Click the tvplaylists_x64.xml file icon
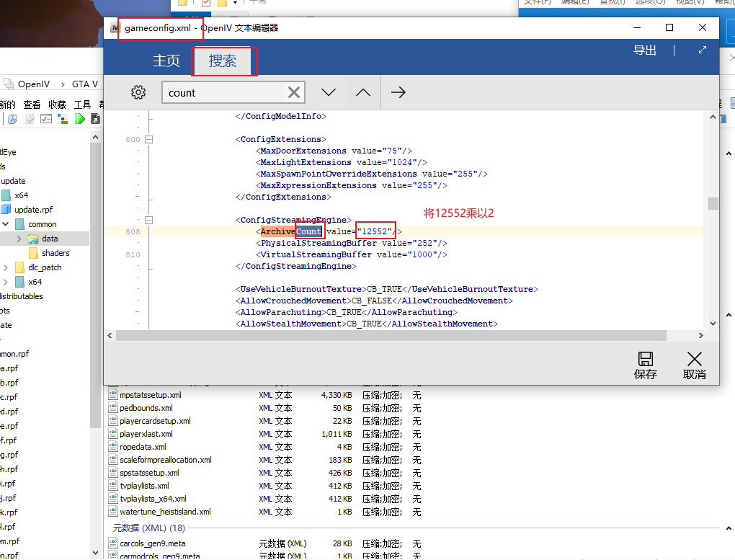The width and height of the screenshot is (735, 560). (x=113, y=499)
